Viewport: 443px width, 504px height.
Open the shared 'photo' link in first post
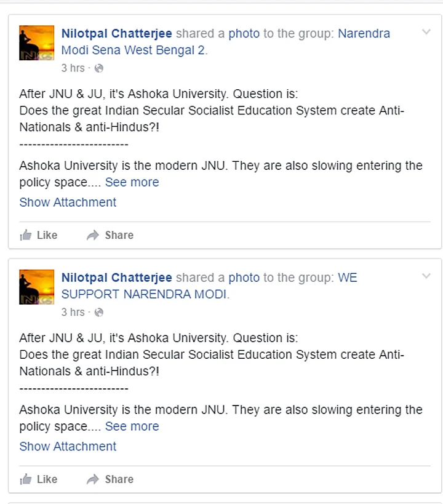(x=244, y=33)
